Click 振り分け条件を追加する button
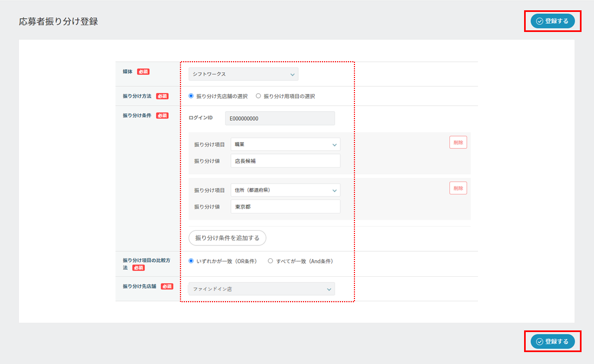The image size is (594, 364). [x=227, y=238]
